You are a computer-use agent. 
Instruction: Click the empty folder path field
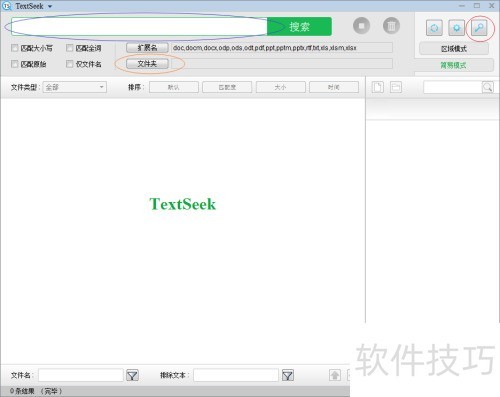(x=282, y=63)
